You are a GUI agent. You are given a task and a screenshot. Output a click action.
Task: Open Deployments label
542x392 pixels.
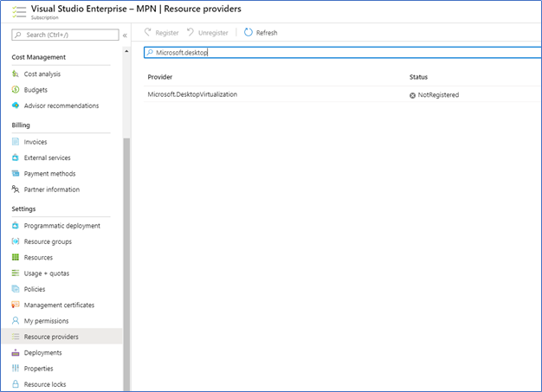click(x=42, y=353)
